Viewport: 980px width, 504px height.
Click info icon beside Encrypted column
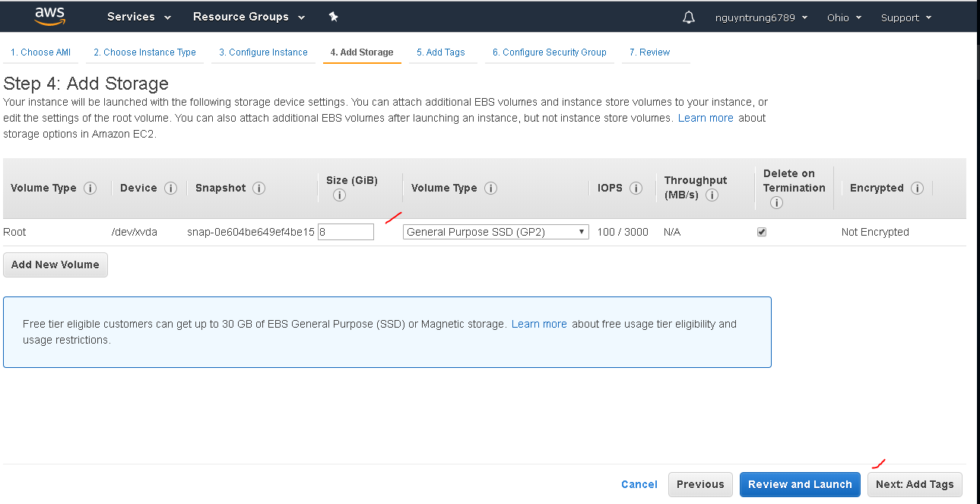point(917,188)
